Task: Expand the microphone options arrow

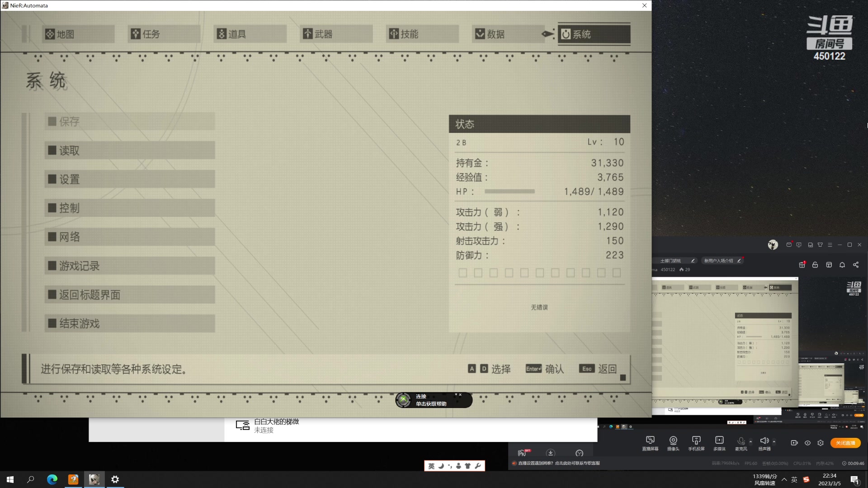Action: [751, 441]
